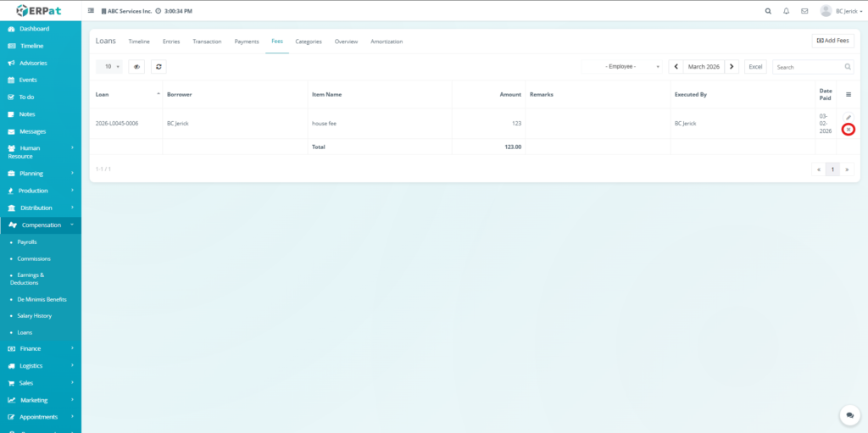
Task: Click the Add Fees button
Action: point(832,41)
